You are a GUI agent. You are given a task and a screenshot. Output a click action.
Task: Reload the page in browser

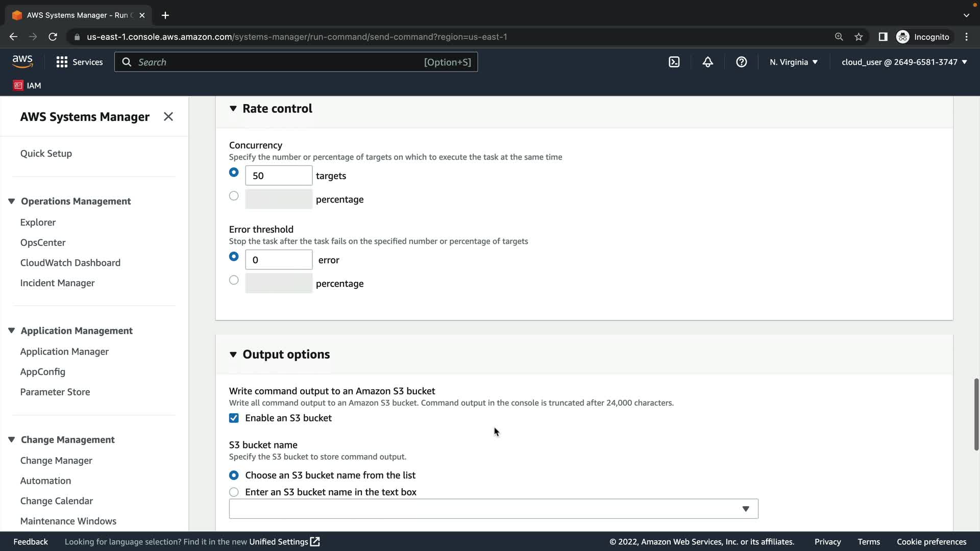pos(53,37)
